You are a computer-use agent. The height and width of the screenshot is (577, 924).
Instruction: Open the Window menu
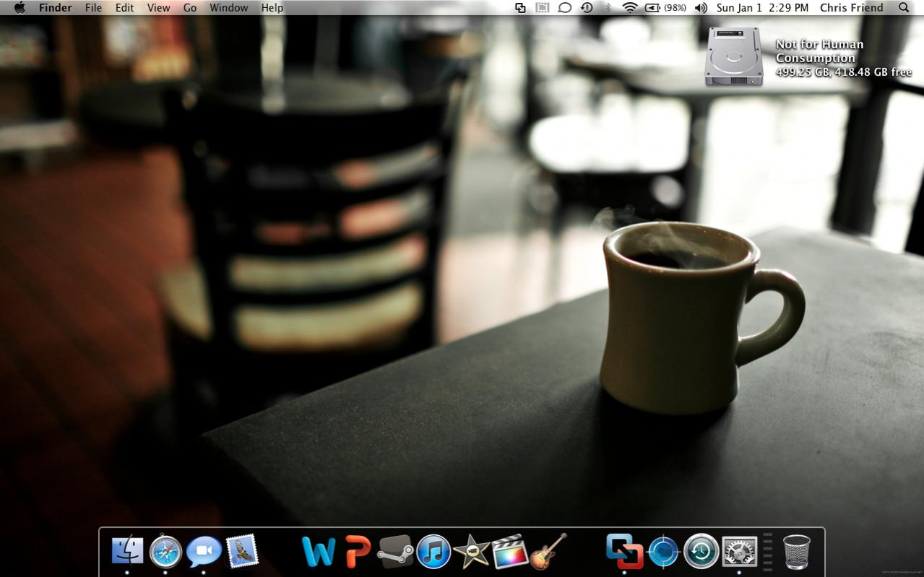click(x=229, y=8)
